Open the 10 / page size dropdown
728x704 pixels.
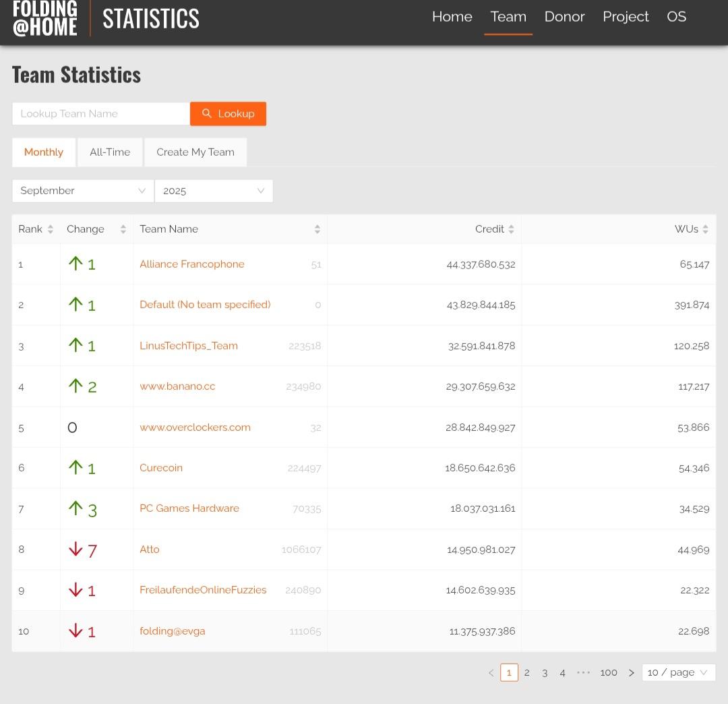tap(678, 672)
